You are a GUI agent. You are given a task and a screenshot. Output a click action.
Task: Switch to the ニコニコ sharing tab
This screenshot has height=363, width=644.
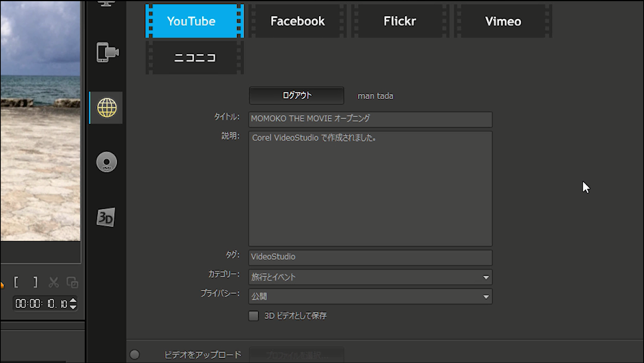coord(194,57)
